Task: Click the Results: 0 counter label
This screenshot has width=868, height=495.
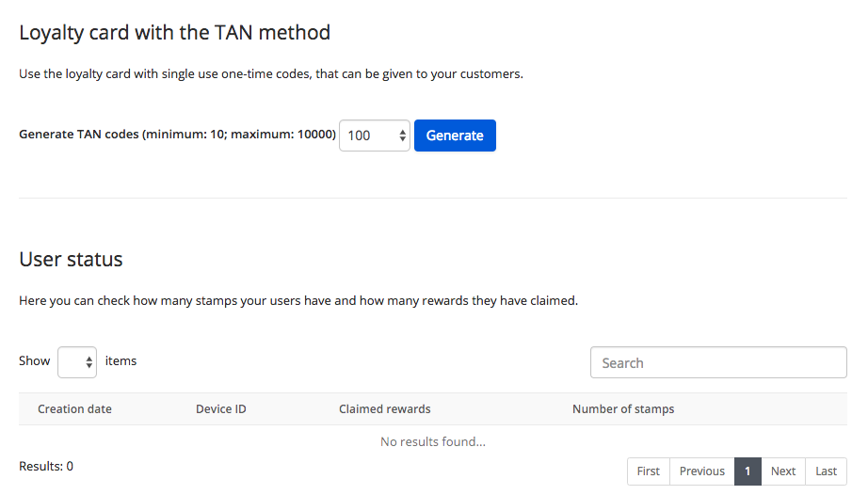Action: 46,466
